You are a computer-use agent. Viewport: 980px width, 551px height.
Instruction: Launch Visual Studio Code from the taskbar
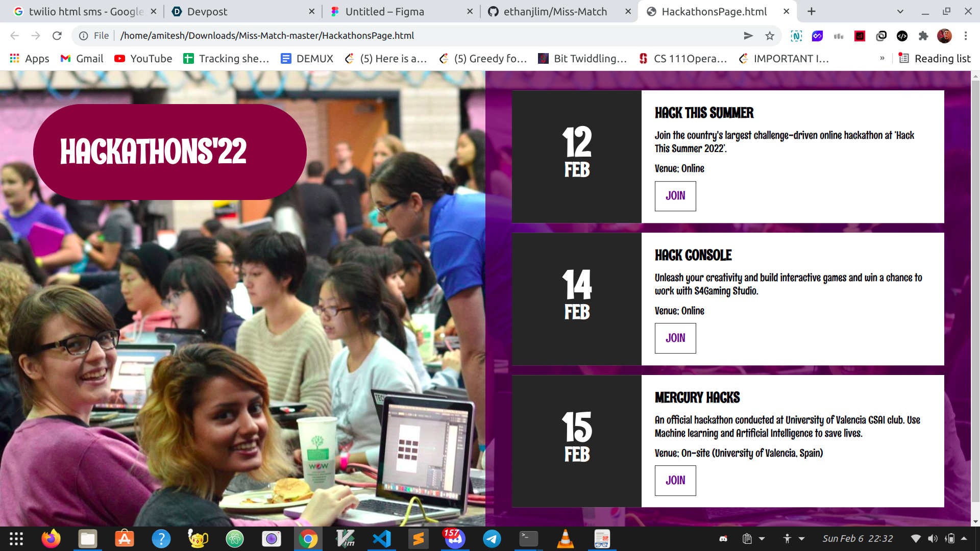[x=382, y=539]
